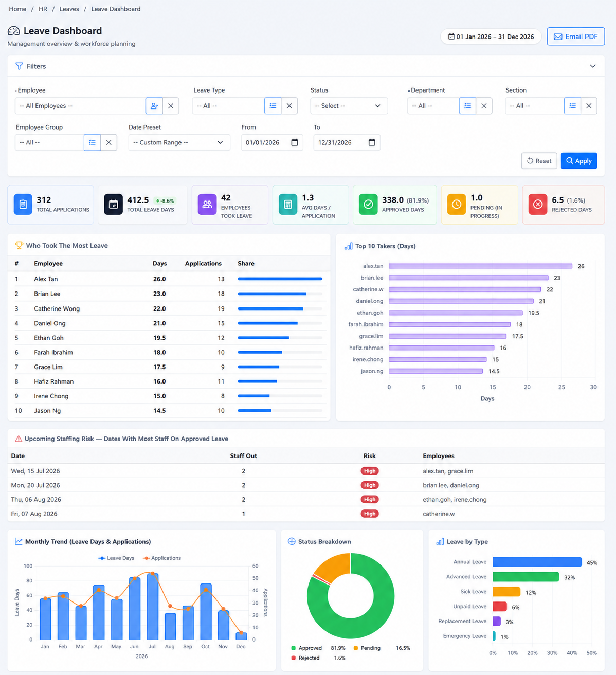The image size is (616, 675).
Task: Click the Email PDF button
Action: point(576,37)
